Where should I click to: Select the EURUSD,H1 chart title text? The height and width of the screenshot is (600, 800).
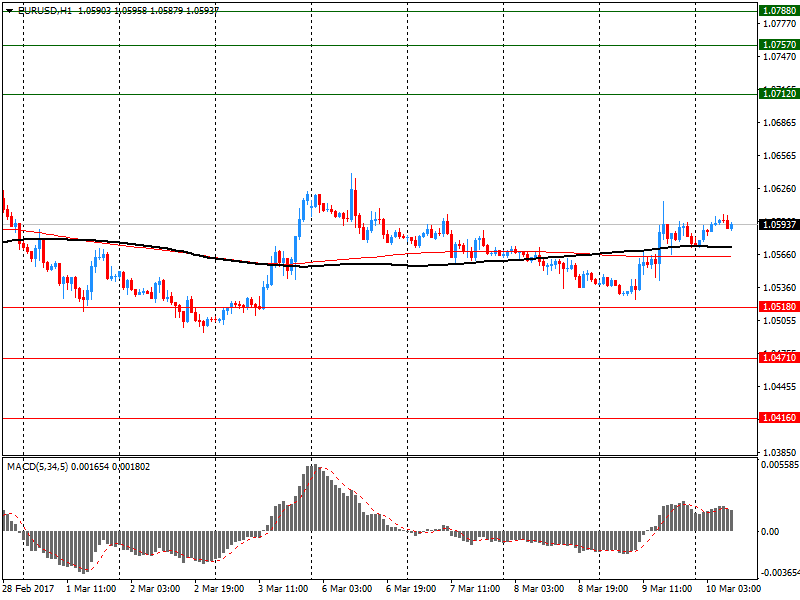(x=45, y=10)
